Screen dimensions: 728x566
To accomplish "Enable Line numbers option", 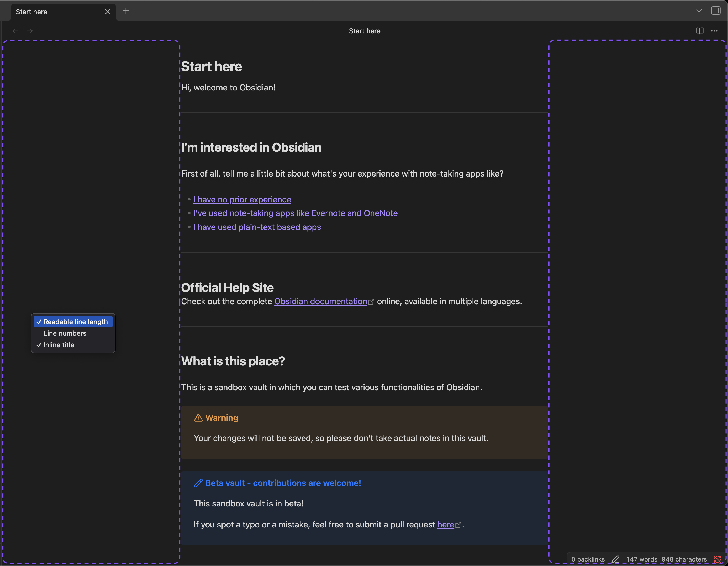I will point(65,333).
